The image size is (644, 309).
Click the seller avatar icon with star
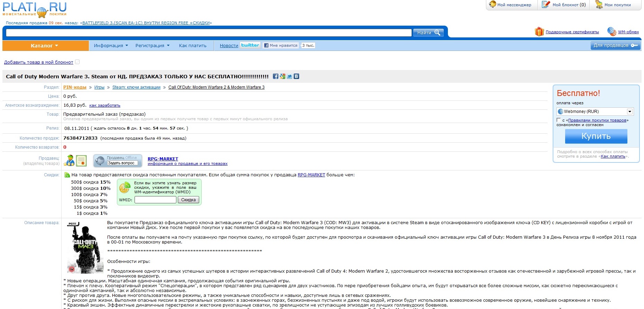69,161
